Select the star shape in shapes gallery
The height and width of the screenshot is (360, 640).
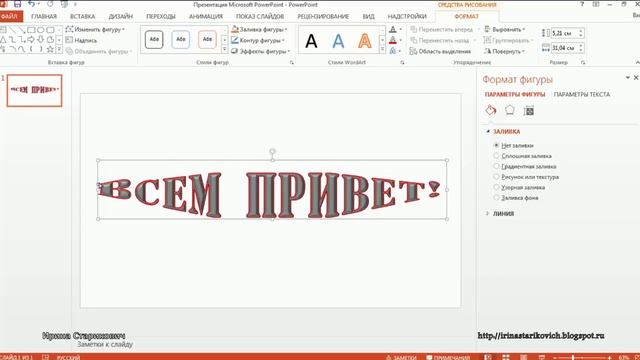tap(50, 49)
